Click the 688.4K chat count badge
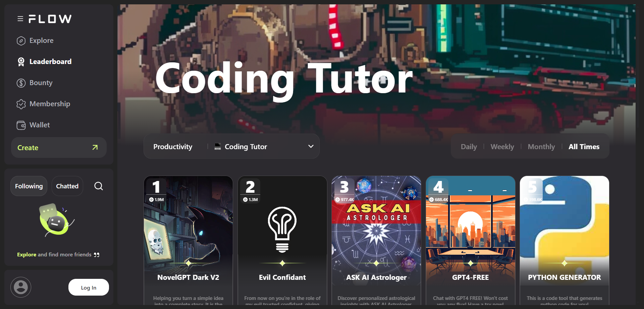The height and width of the screenshot is (309, 644). (x=439, y=199)
